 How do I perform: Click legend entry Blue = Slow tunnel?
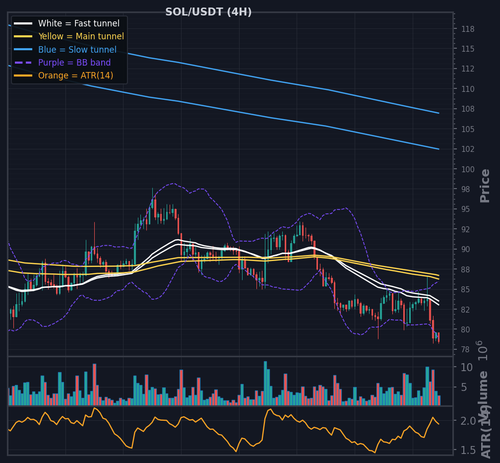77,50
